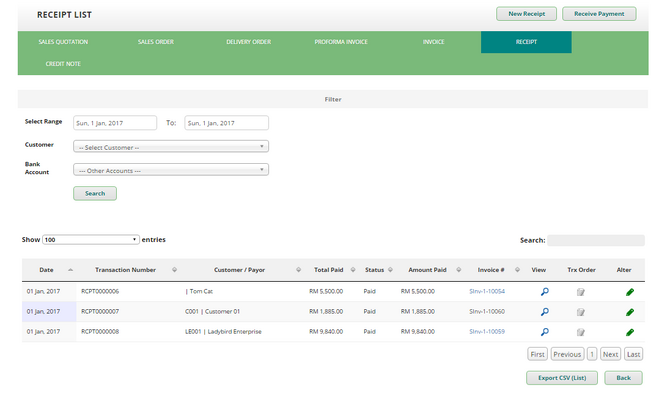This screenshot has height=396, width=659.
Task: Select C001 | Customer 01 cell
Action: [212, 312]
